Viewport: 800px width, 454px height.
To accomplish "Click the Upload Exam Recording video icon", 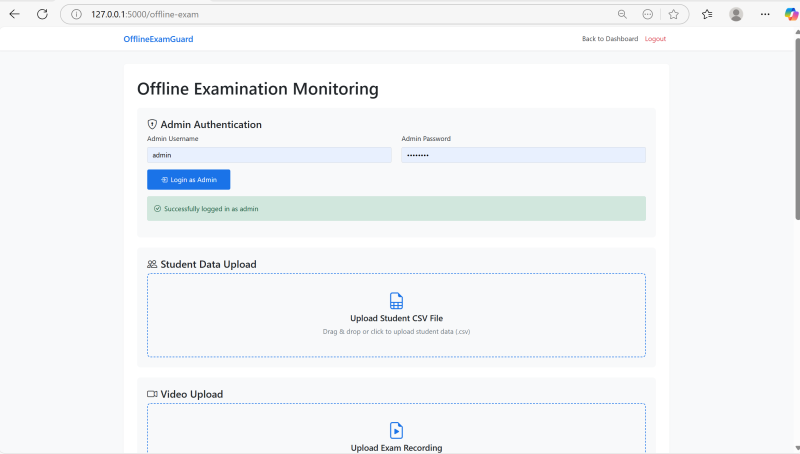I will [396, 430].
